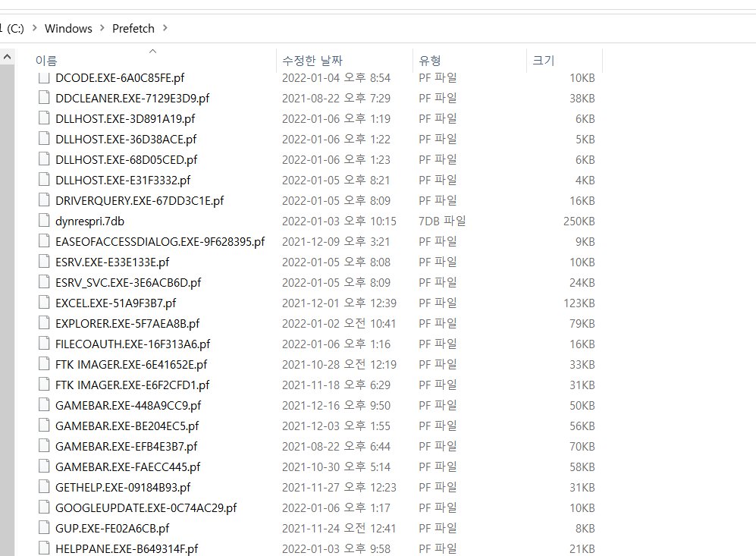This screenshot has width=756, height=556.
Task: Click file icon of FILECOAUTH.EXE-16F313A6.pf
Action: (x=44, y=344)
